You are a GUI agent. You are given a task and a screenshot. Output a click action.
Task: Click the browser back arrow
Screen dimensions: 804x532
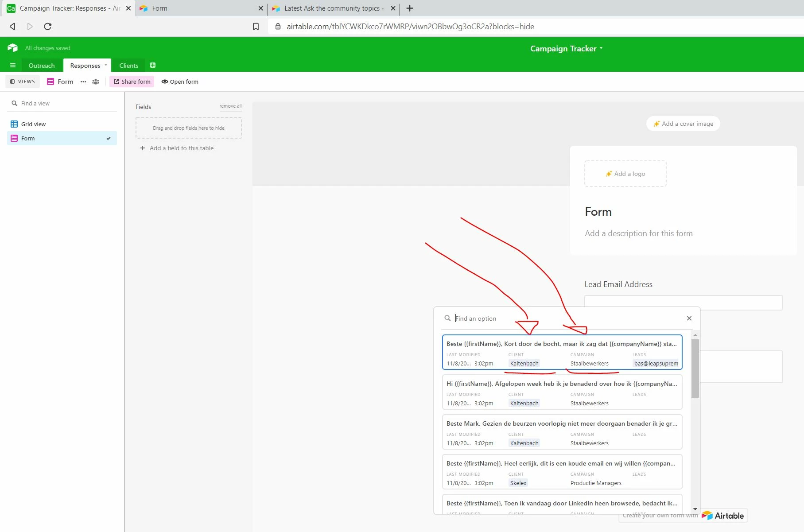[12, 27]
